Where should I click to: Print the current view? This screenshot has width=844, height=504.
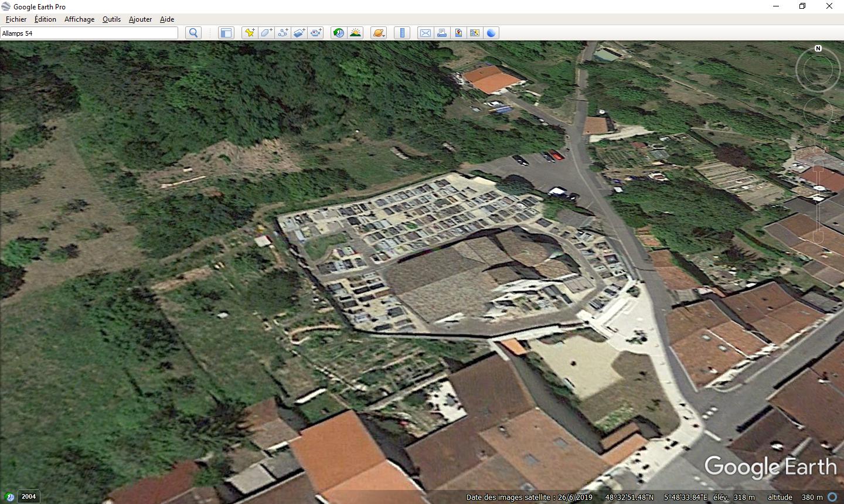coord(442,33)
